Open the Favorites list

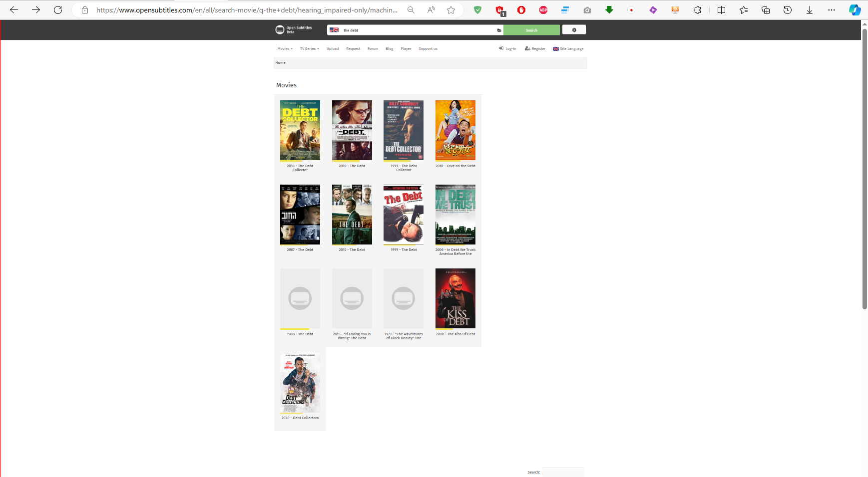click(744, 10)
